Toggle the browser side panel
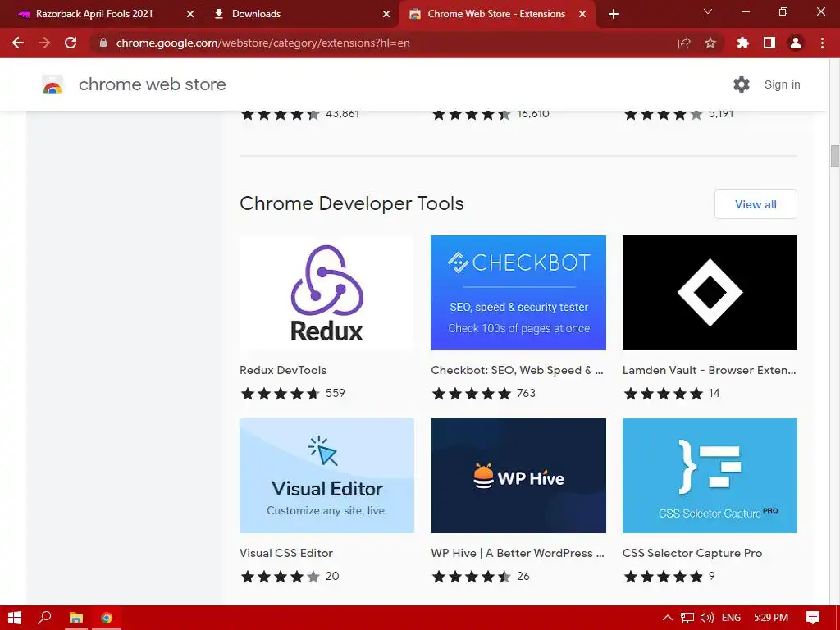The image size is (840, 630). pos(769,43)
